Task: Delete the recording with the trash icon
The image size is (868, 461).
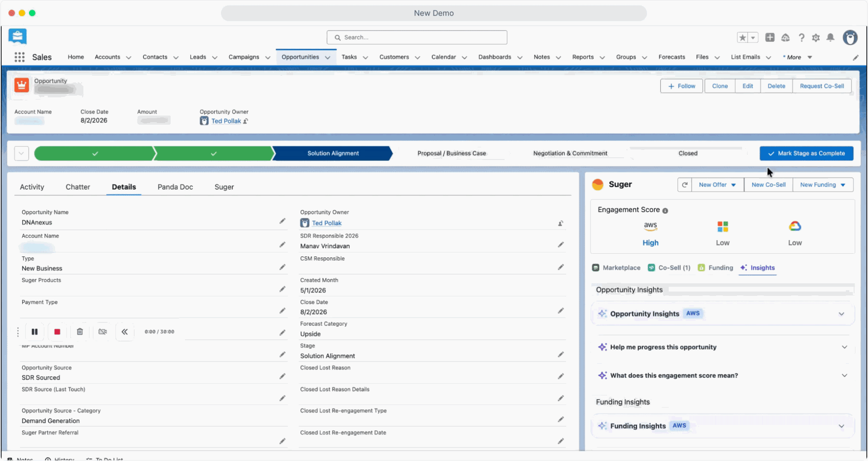Action: click(x=80, y=332)
